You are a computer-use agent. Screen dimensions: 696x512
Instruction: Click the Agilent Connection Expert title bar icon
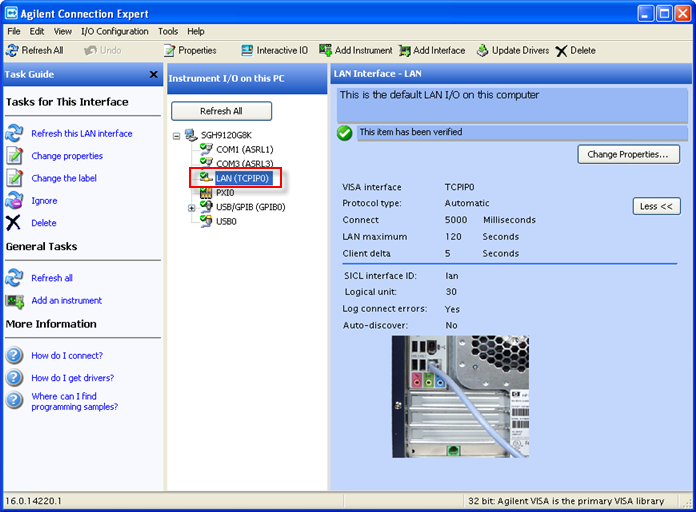coord(11,13)
